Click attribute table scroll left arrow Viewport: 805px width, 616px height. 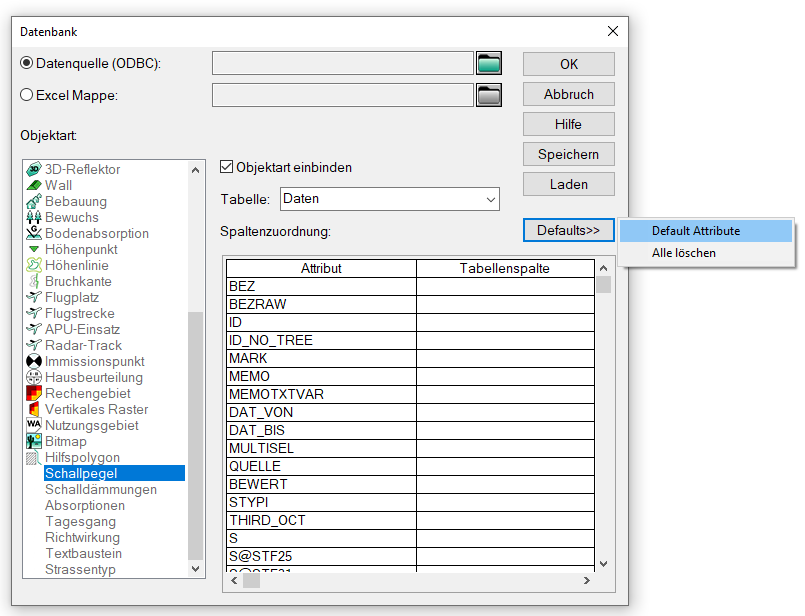234,581
